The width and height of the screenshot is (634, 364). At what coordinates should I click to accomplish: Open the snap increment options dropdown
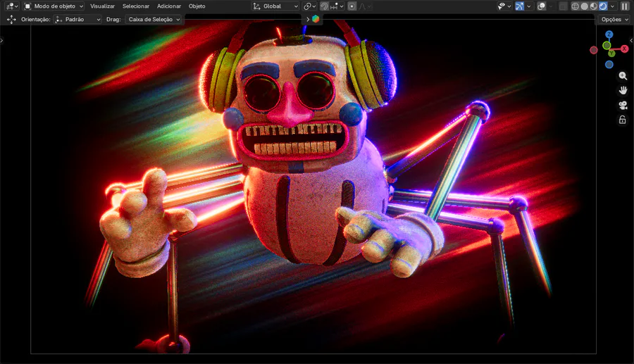click(337, 6)
